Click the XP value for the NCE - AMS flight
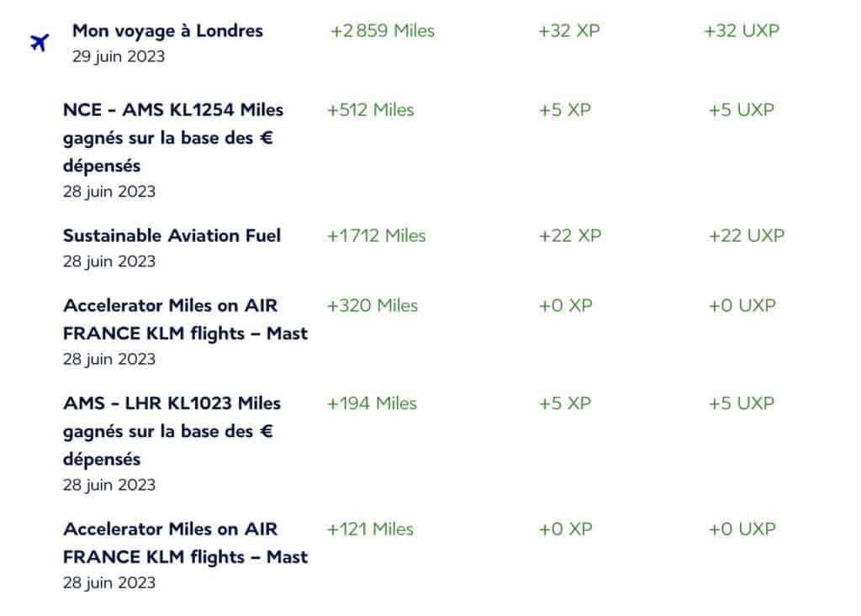The width and height of the screenshot is (861, 616). click(565, 110)
